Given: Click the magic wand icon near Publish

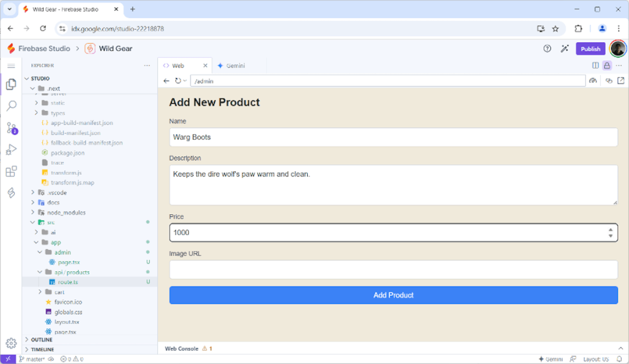Looking at the screenshot, I should 565,48.
